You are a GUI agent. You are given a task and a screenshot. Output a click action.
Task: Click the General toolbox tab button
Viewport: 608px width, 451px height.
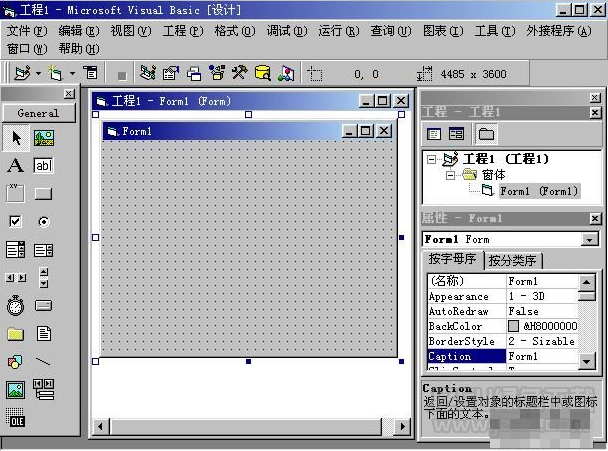38,113
